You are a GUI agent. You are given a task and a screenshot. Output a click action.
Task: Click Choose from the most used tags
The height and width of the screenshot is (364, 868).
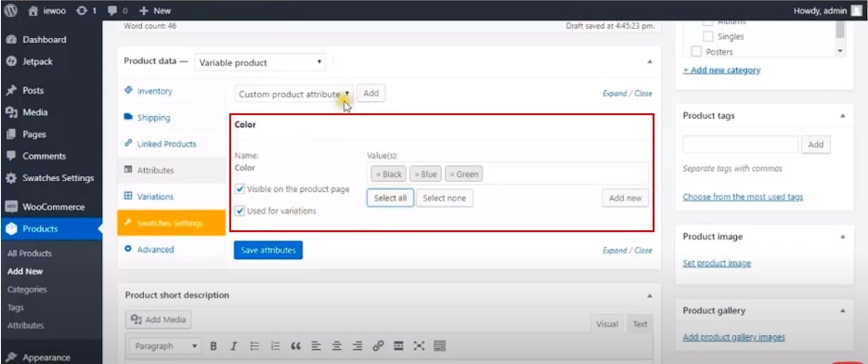tap(743, 197)
